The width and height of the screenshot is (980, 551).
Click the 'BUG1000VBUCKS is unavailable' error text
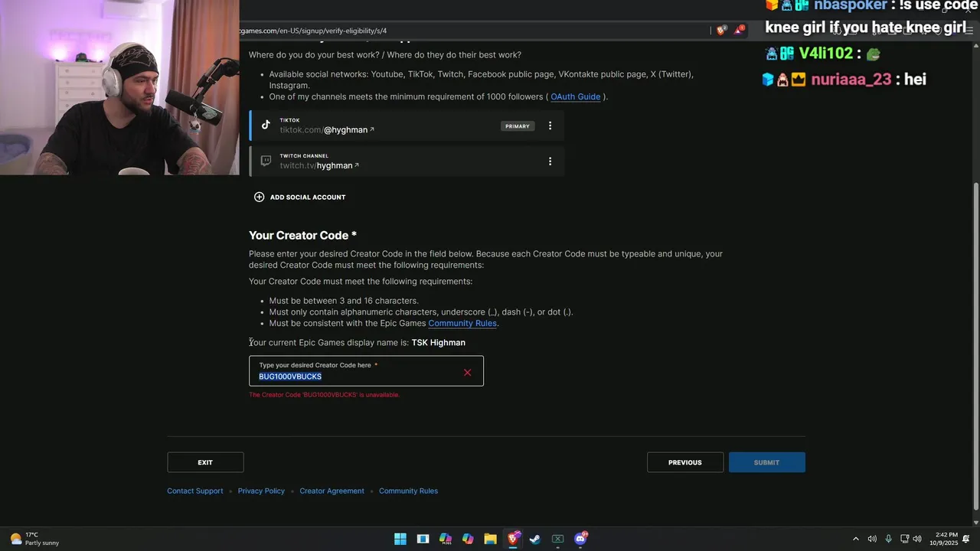pyautogui.click(x=324, y=395)
